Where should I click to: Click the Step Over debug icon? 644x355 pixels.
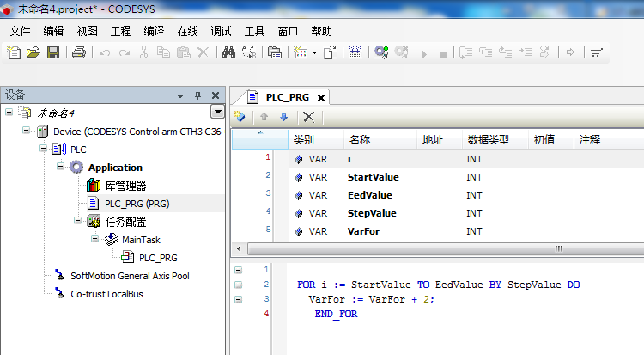[465, 52]
